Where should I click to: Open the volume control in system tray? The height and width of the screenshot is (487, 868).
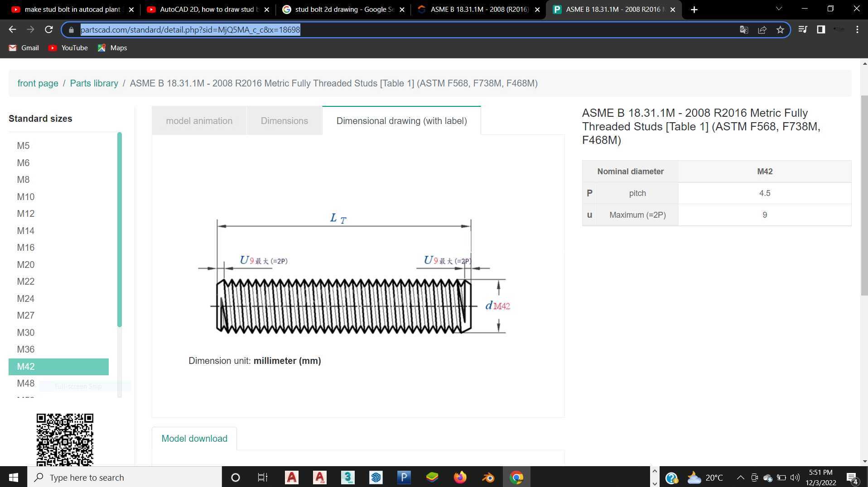coord(795,477)
